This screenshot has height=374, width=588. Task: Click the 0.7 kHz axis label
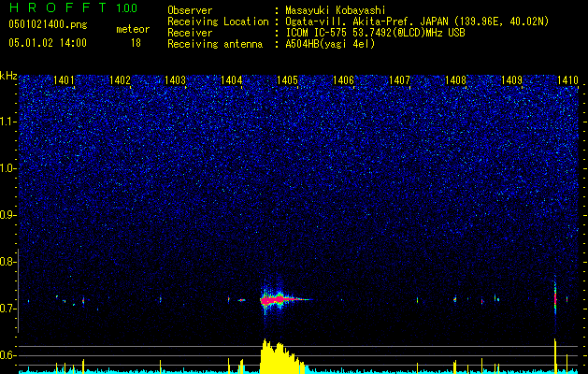click(x=8, y=309)
